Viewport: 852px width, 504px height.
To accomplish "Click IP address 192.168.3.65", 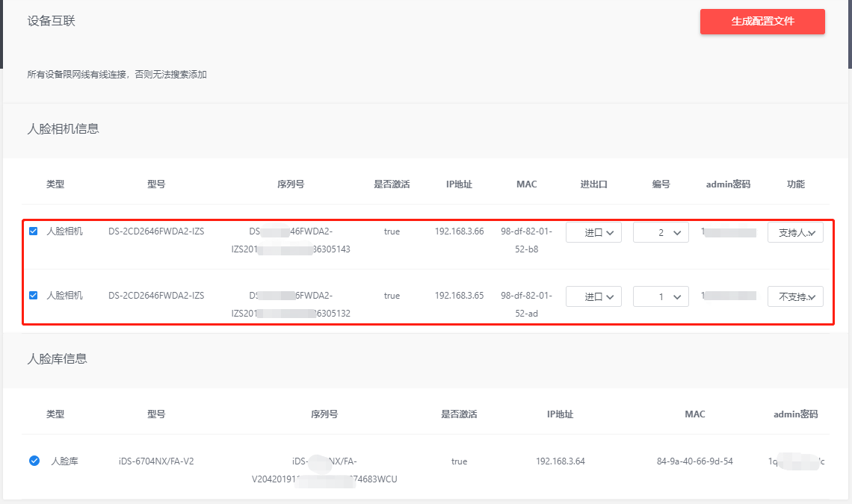I will click(x=459, y=296).
